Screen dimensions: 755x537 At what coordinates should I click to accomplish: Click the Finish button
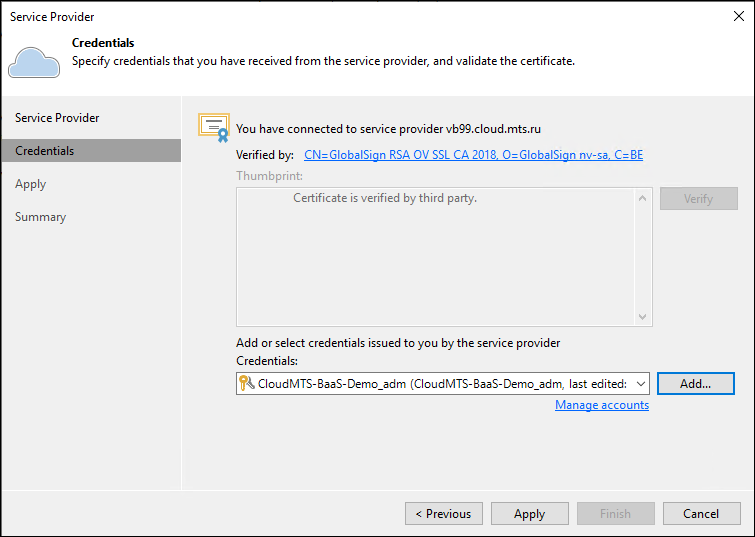pos(615,514)
